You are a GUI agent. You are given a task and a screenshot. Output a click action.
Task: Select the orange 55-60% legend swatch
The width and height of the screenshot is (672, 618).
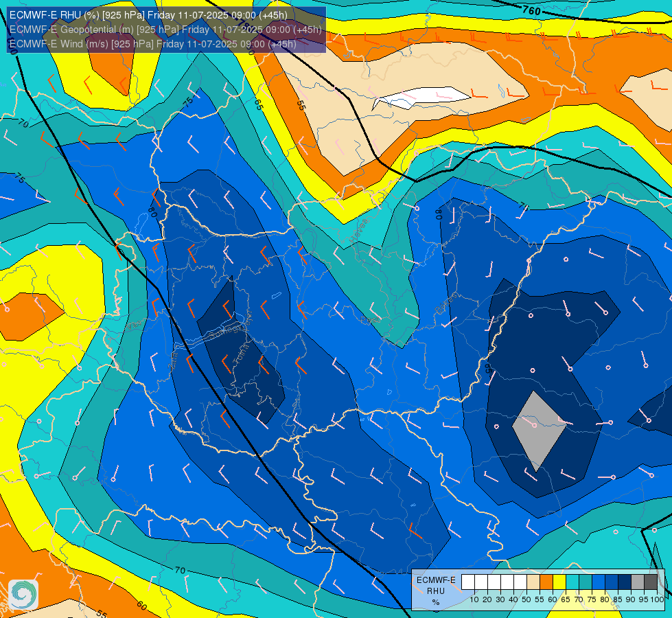[x=546, y=582]
